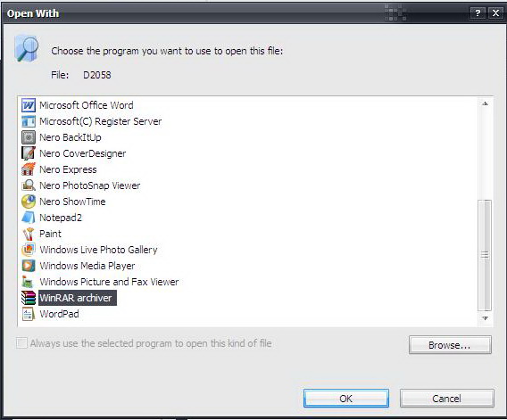Select Notepad2 from the program list
This screenshot has width=507, height=420.
pyautogui.click(x=61, y=218)
